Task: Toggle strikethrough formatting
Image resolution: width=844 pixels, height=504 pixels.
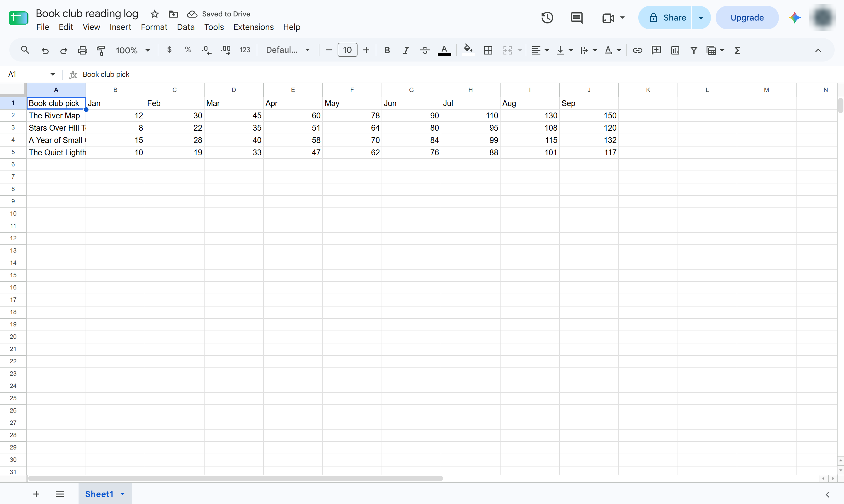Action: tap(425, 50)
